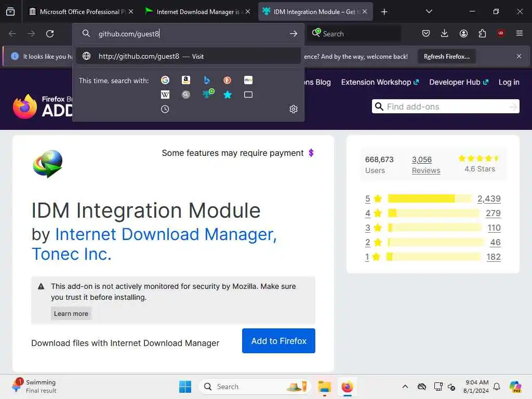Open the 3,056 Reviews link
The width and height of the screenshot is (532, 399).
pyautogui.click(x=426, y=165)
